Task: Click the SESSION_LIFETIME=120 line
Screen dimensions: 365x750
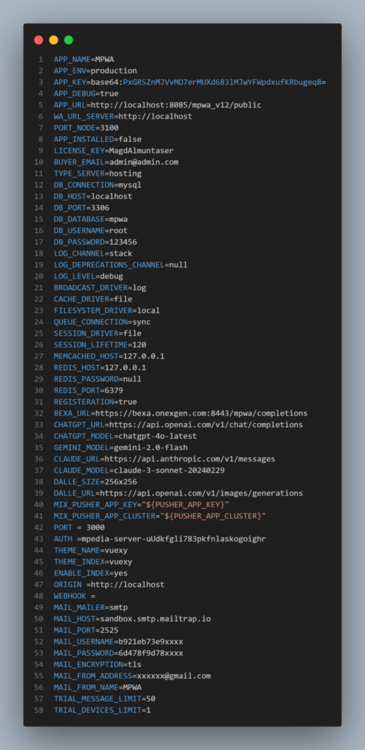Action: click(x=100, y=345)
